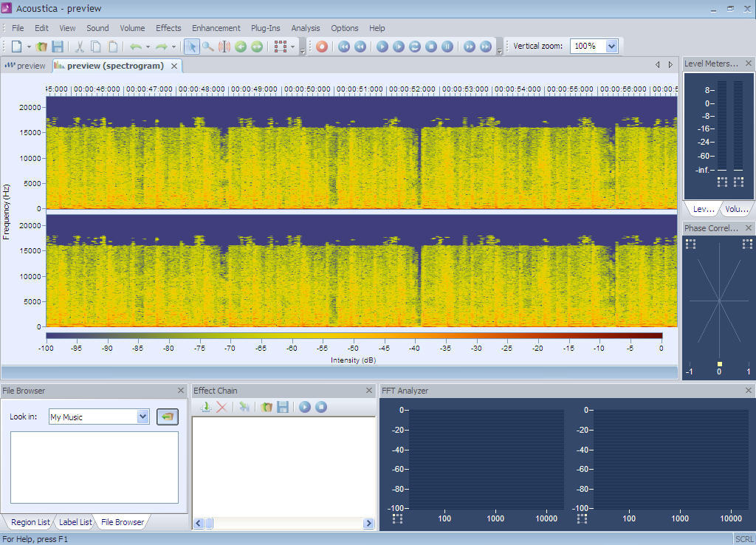
Task: Go up one folder in File Browser
Action: [168, 417]
